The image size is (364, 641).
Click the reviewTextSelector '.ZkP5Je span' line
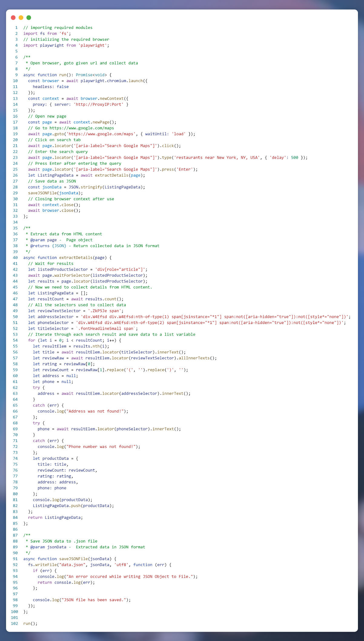coord(76,311)
